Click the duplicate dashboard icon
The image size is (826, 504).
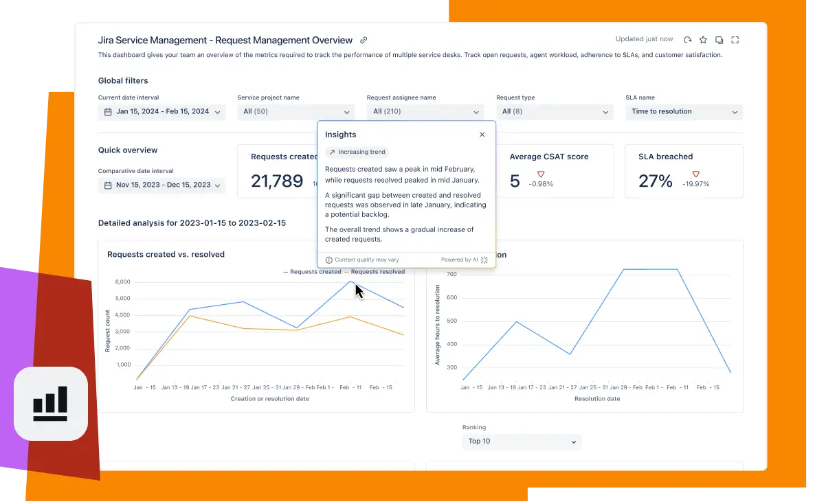pos(719,40)
